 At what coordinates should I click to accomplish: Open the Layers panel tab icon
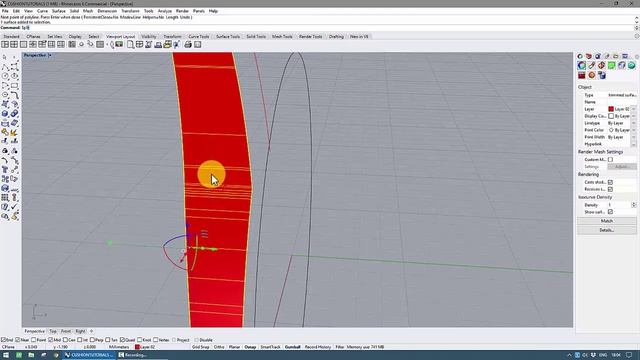pos(589,56)
